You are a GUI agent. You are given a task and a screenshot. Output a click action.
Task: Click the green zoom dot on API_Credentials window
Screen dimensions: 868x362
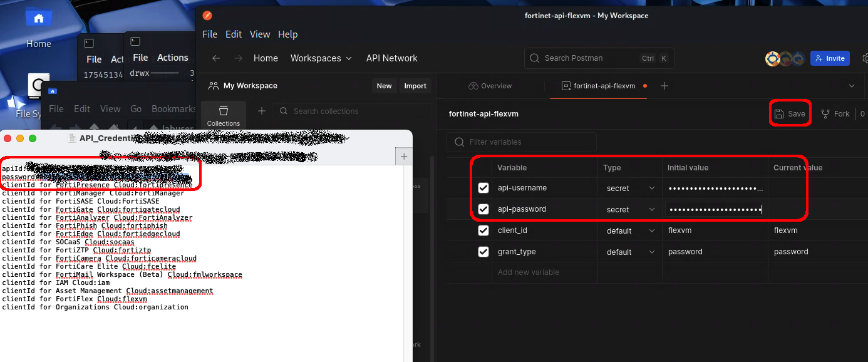[33, 138]
